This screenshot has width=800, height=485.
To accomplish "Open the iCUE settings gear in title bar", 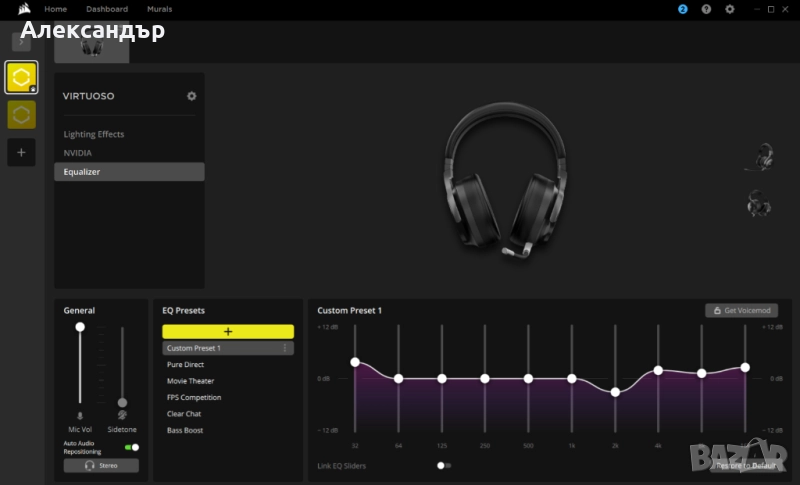I will (x=730, y=9).
